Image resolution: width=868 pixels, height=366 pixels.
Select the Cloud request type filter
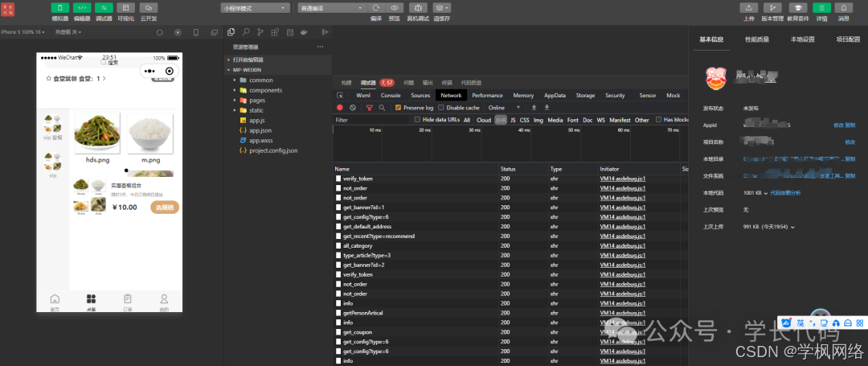click(x=484, y=120)
